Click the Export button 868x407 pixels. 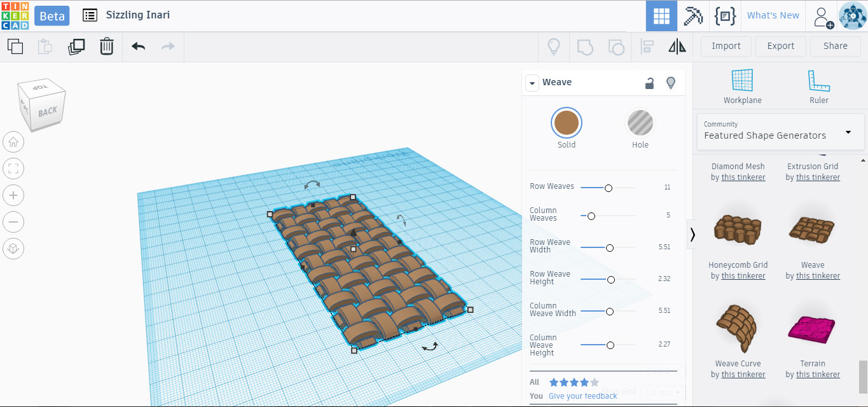(781, 46)
